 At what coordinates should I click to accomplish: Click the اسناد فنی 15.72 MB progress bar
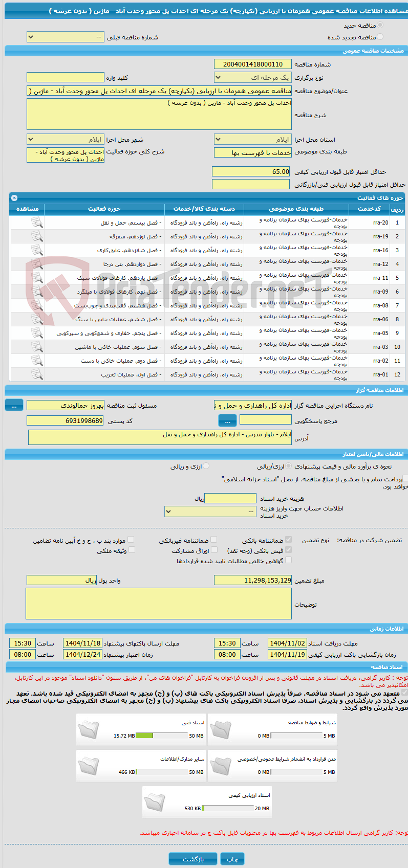click(x=162, y=736)
